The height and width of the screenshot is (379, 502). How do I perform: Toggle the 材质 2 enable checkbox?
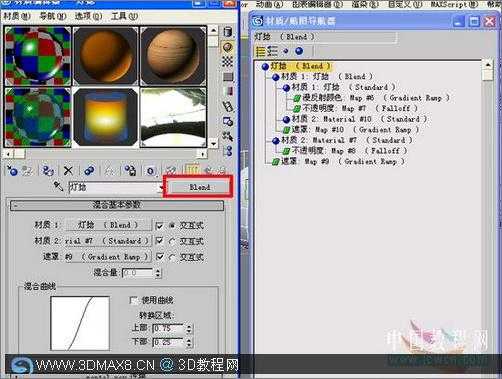[159, 241]
